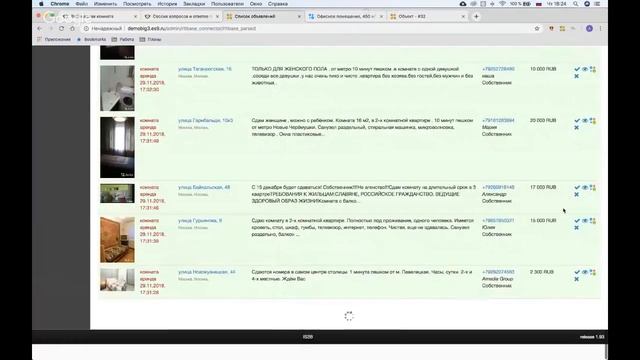This screenshot has height=360, width=640.
Task: Delete the Amedia Group listing with X icon
Action: pos(577,279)
